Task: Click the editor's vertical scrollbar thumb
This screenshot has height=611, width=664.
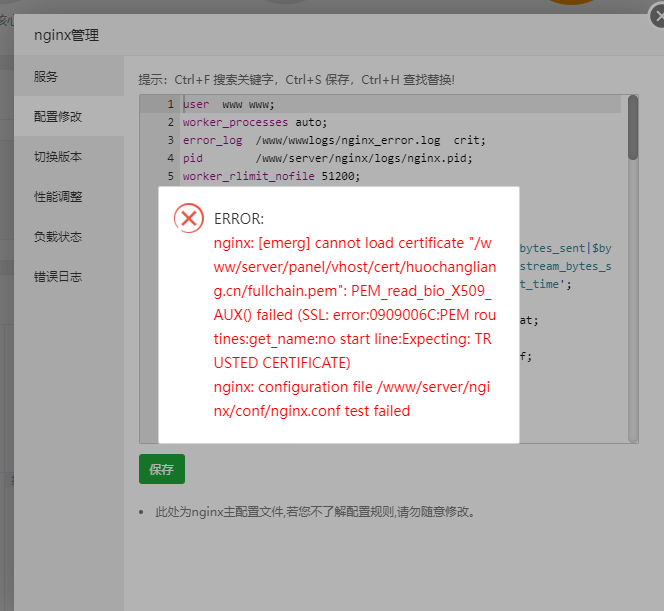Action: point(633,127)
